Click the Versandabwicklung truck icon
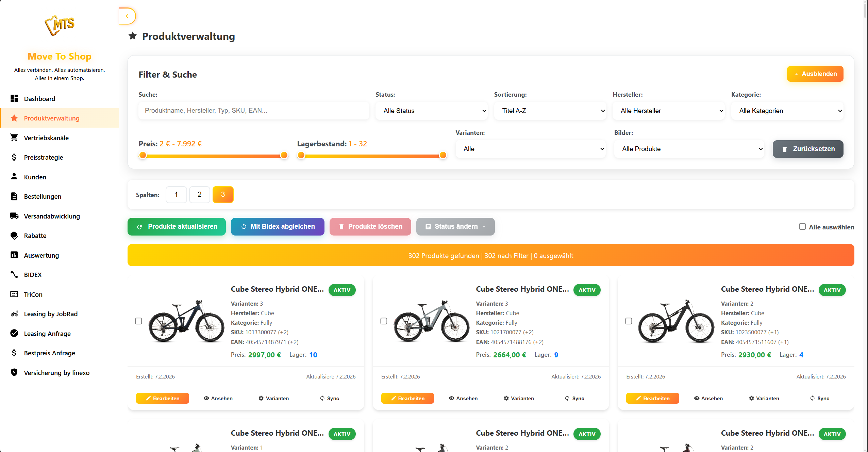The image size is (868, 452). pos(14,216)
